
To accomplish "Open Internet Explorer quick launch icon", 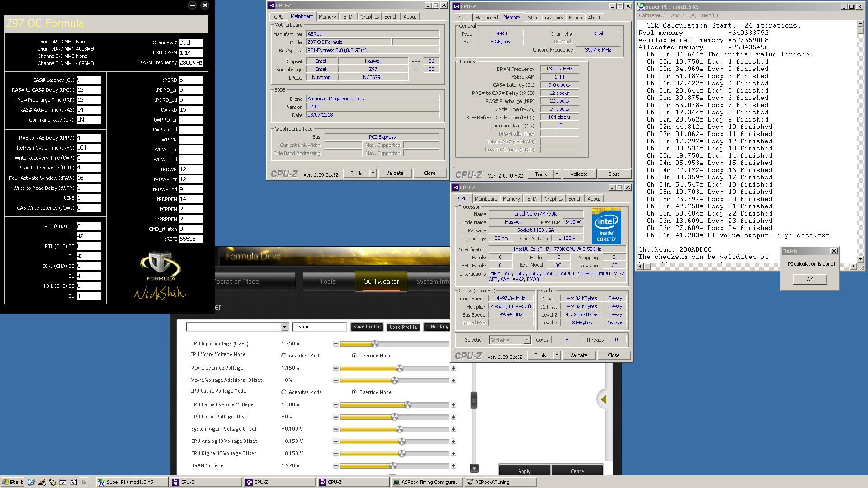I will pos(31,482).
